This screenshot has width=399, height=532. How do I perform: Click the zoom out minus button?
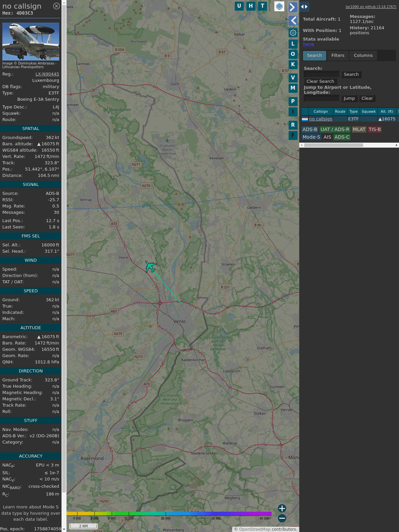tap(282, 518)
